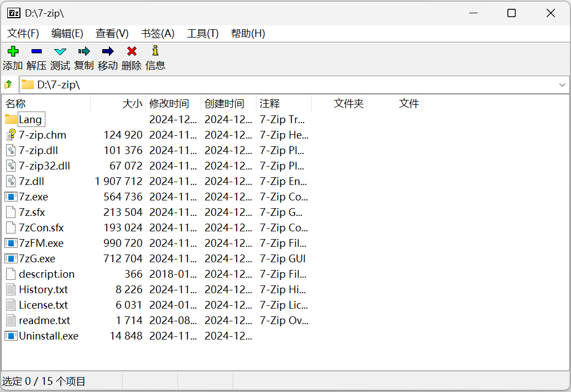
Task: Click the 7z.dll file icon
Action: (x=11, y=181)
